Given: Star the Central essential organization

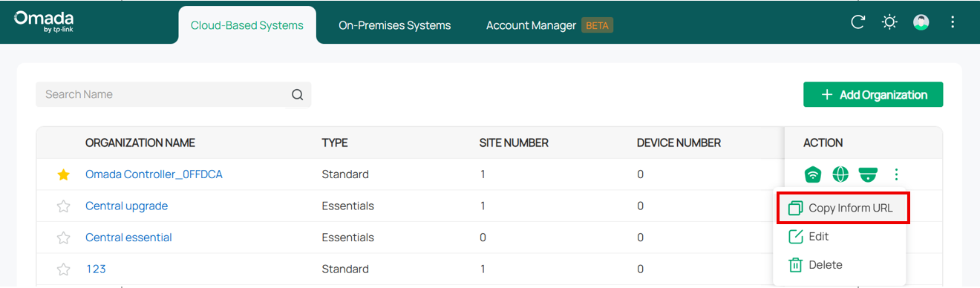Looking at the screenshot, I should pos(63,238).
